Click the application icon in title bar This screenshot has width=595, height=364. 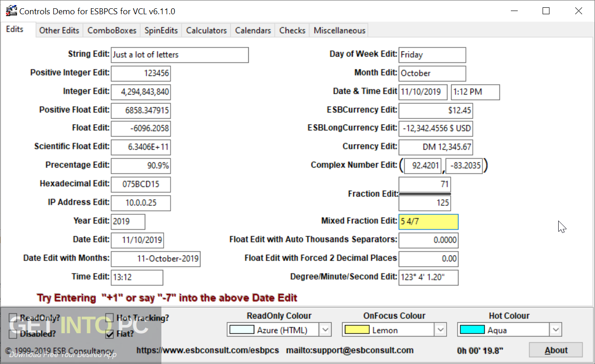(x=11, y=11)
